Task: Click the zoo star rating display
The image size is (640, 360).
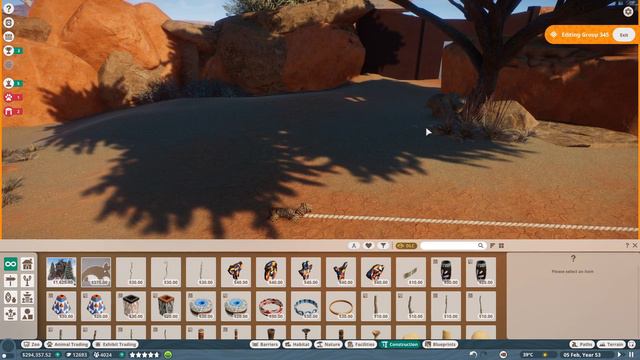Action: coord(144,355)
